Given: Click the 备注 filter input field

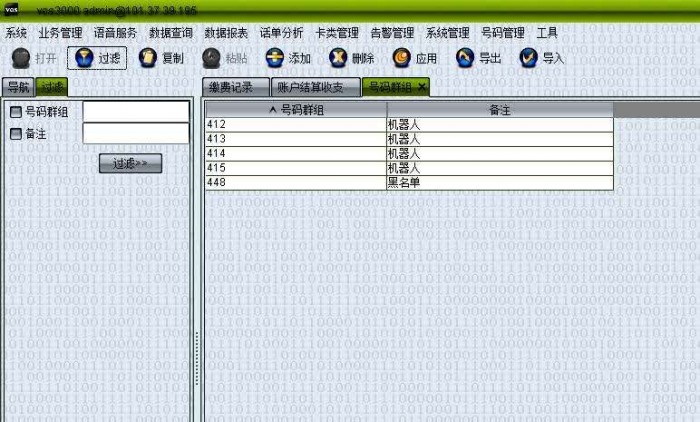Looking at the screenshot, I should point(136,133).
